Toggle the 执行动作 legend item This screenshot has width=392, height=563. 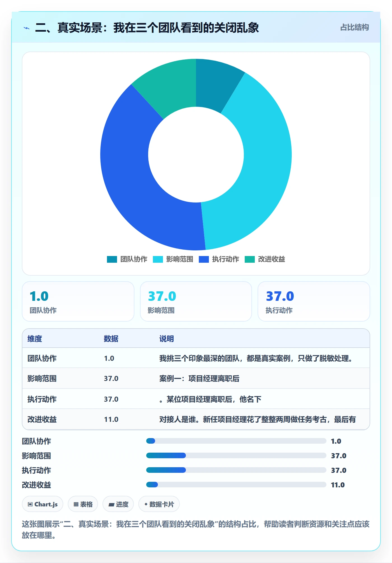(x=219, y=259)
